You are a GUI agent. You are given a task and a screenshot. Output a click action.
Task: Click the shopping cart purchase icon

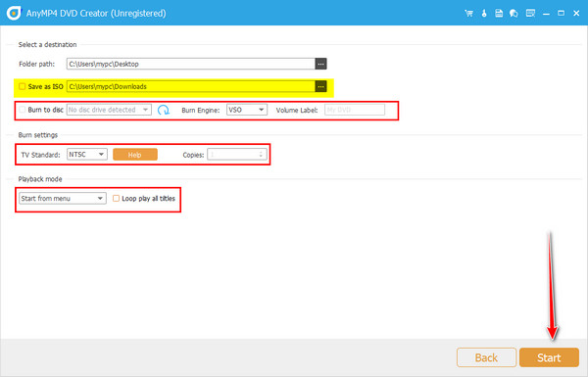point(468,14)
